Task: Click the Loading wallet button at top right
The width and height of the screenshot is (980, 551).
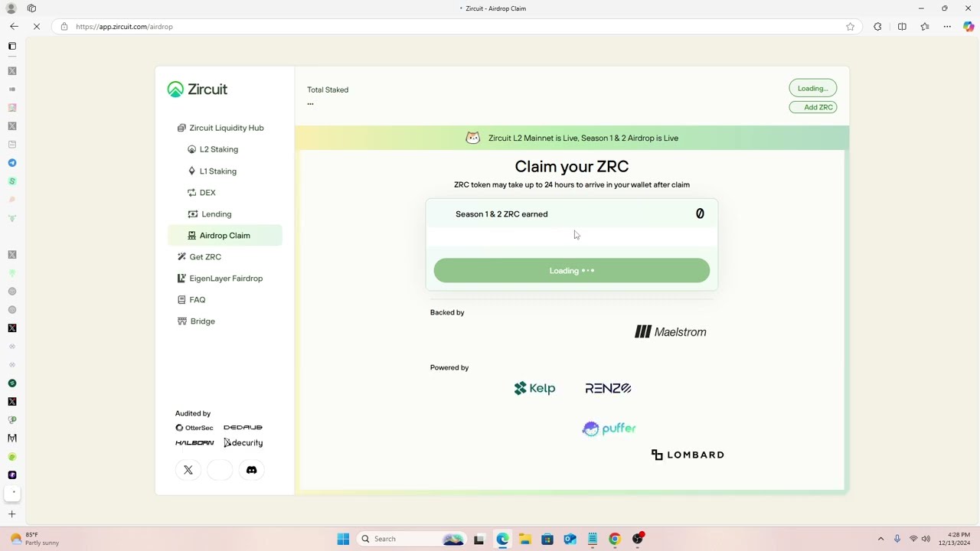Action: [813, 88]
